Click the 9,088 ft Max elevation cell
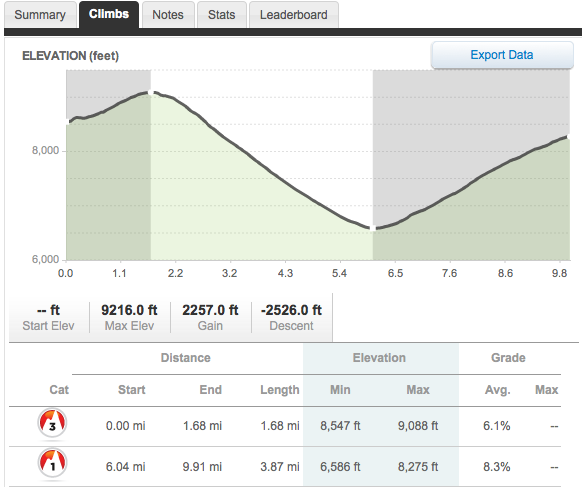This screenshot has height=487, width=582. point(418,426)
